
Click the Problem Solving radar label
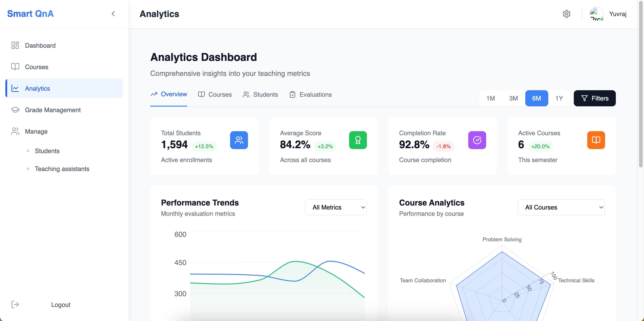point(502,240)
